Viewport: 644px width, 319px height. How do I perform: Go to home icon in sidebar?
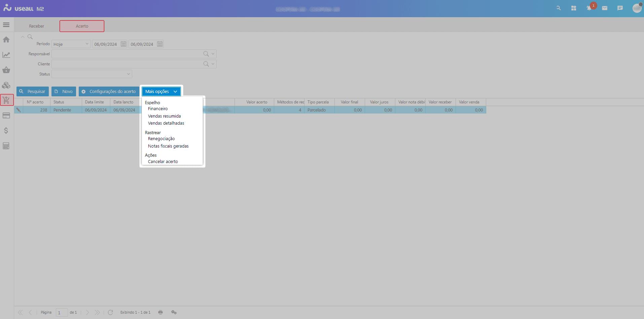coord(6,40)
